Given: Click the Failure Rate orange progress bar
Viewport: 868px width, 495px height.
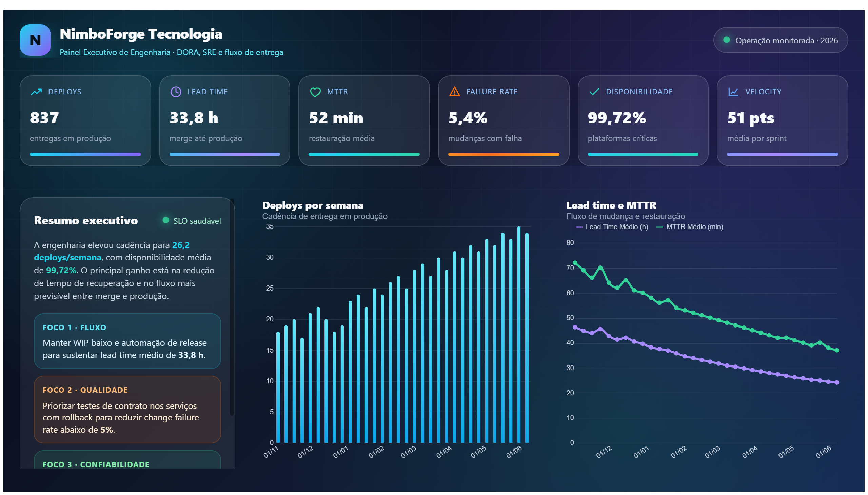Looking at the screenshot, I should 504,154.
